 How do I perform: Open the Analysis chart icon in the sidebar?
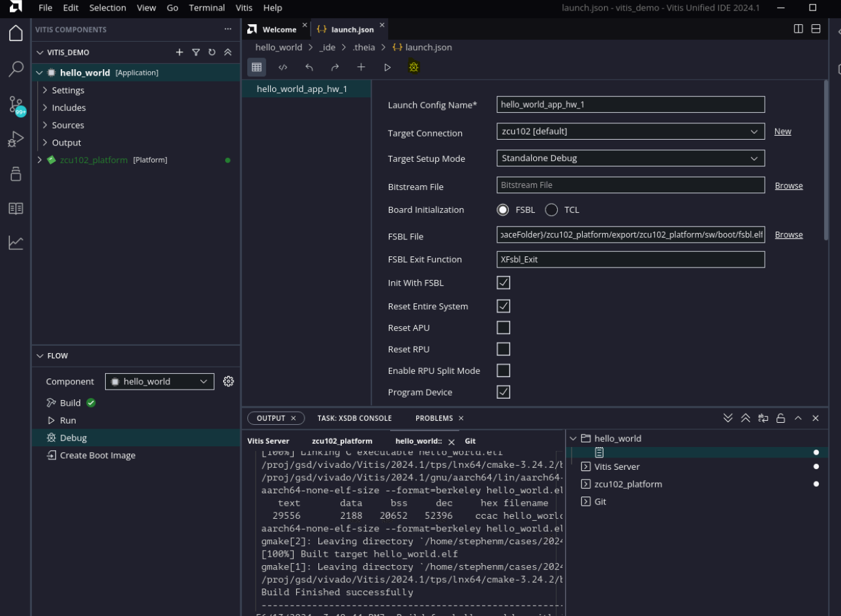pyautogui.click(x=16, y=243)
